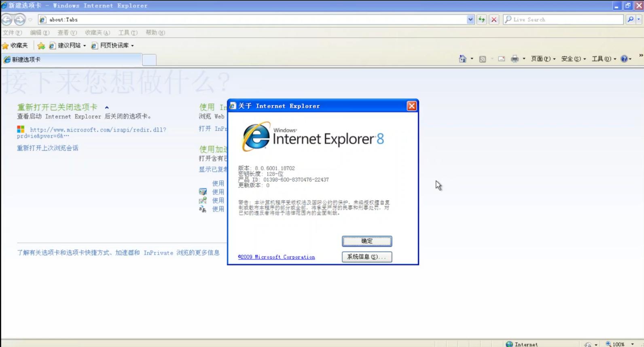This screenshot has width=644, height=347.
Task: Go to the Home page icon
Action: [463, 59]
